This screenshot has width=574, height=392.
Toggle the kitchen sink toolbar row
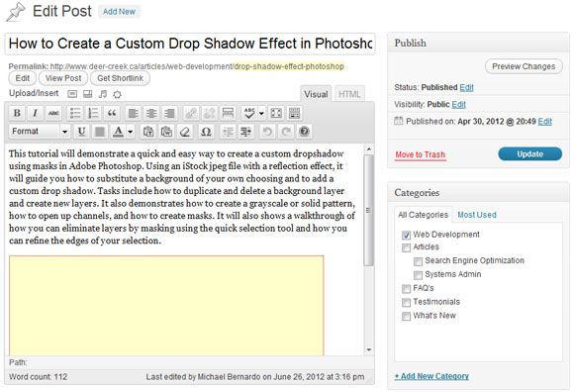(x=294, y=113)
